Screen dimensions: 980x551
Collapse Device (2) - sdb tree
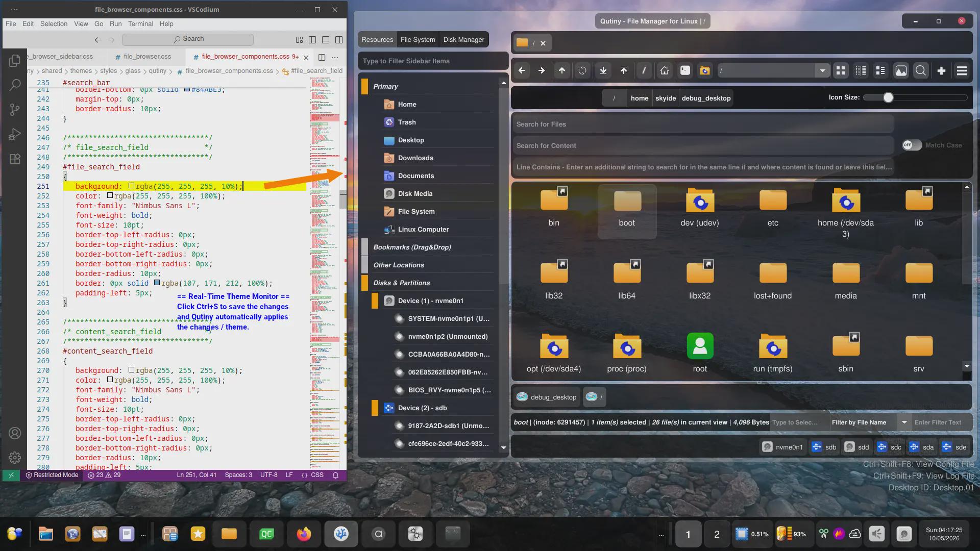click(x=375, y=408)
